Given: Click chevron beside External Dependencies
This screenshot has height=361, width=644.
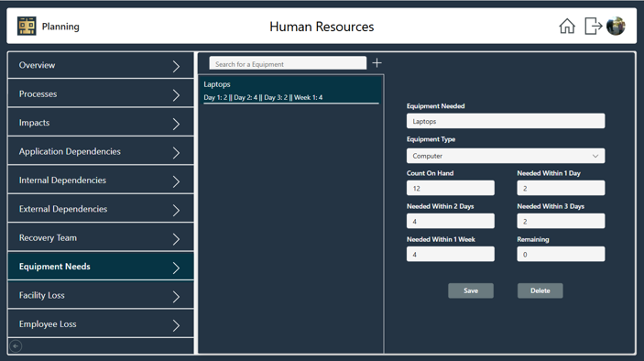Looking at the screenshot, I should click(176, 210).
